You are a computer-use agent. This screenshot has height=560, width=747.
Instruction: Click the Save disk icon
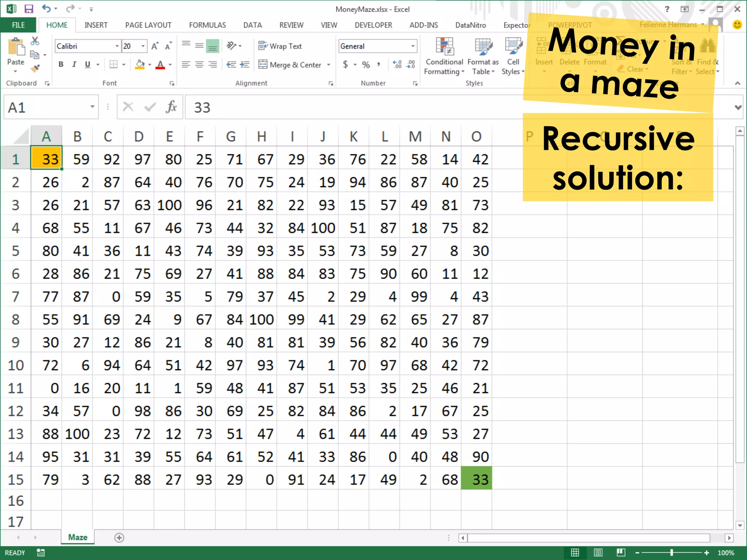pyautogui.click(x=29, y=9)
